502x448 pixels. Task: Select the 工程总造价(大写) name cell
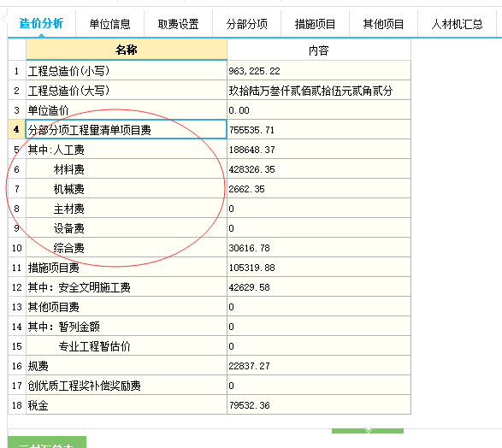coord(127,91)
